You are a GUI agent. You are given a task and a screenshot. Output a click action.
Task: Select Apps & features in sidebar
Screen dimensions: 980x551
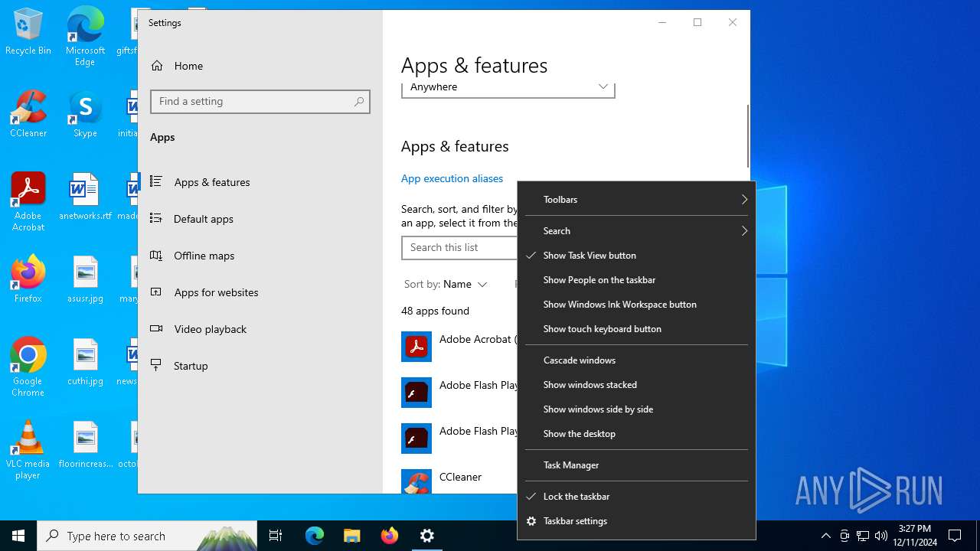[260, 182]
